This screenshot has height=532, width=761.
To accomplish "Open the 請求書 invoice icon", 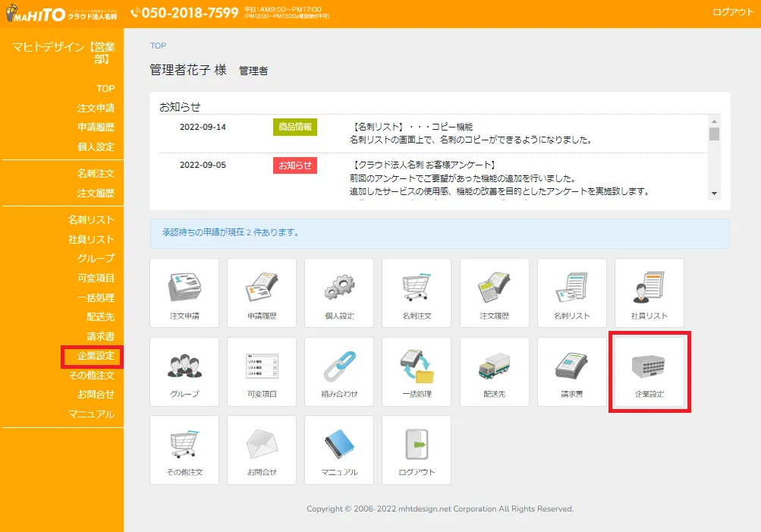I will coord(571,372).
